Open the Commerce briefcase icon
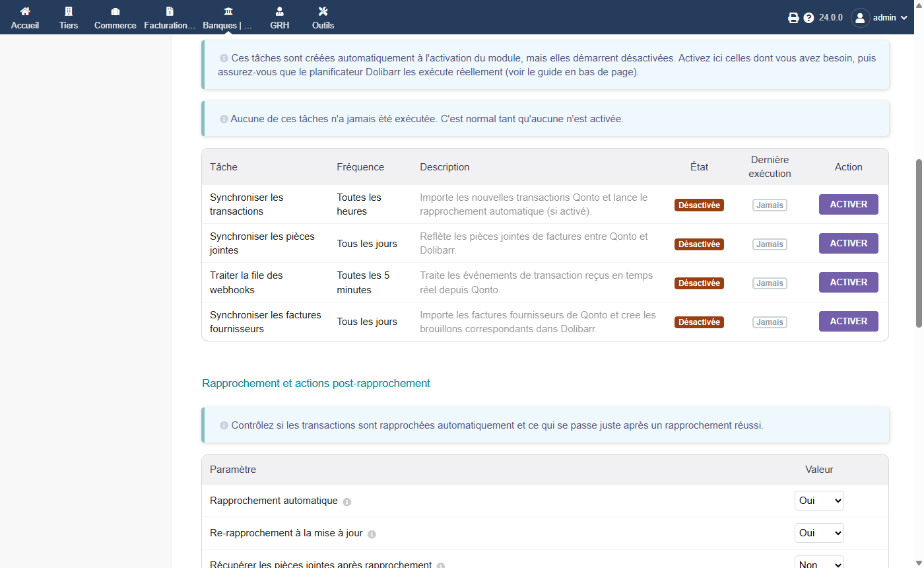Screen dimensions: 924x568 [x=115, y=11]
